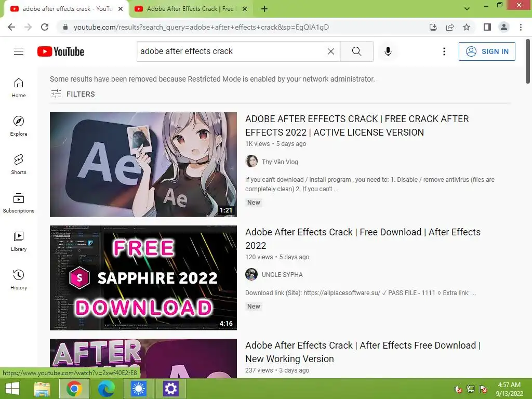Click '120 views • 5 days ago' text
The image size is (532, 399).
277,257
